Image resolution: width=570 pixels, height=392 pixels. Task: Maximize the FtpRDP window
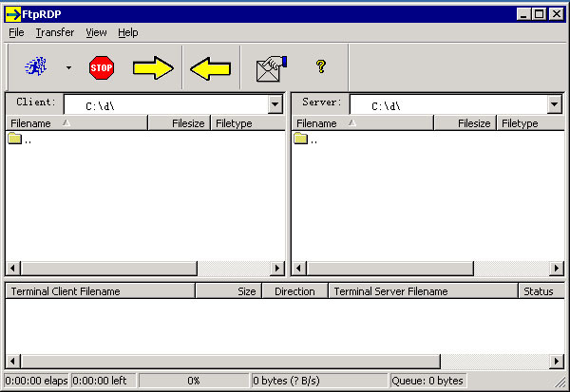[x=540, y=14]
